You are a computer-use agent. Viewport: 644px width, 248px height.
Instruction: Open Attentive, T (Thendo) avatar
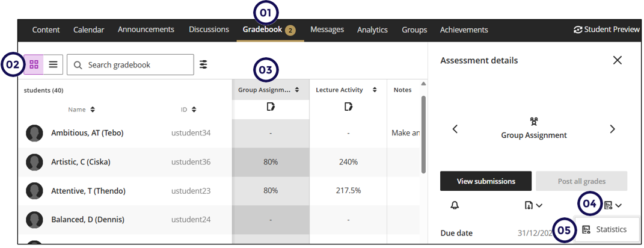click(34, 191)
